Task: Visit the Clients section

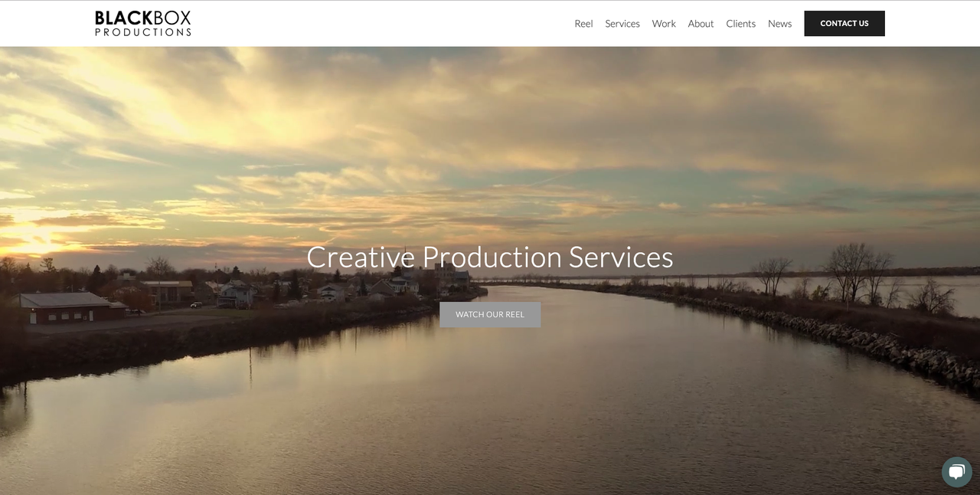Action: (740, 23)
